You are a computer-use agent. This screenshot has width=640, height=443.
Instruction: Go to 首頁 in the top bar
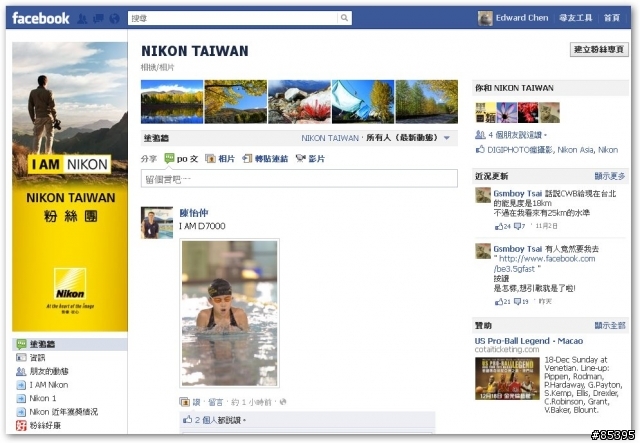pyautogui.click(x=611, y=18)
